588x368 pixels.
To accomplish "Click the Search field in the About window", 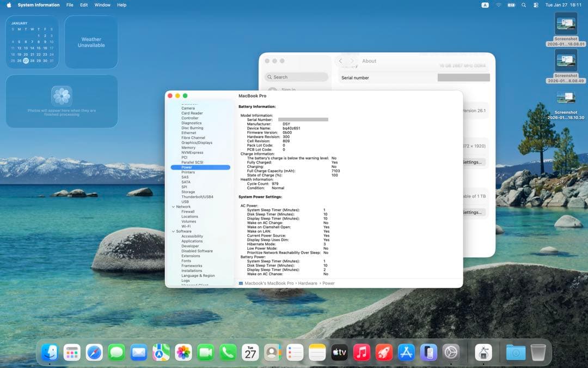I will click(x=297, y=77).
